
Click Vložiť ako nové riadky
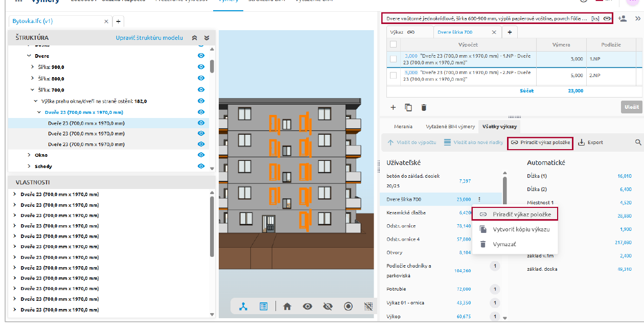point(473,143)
